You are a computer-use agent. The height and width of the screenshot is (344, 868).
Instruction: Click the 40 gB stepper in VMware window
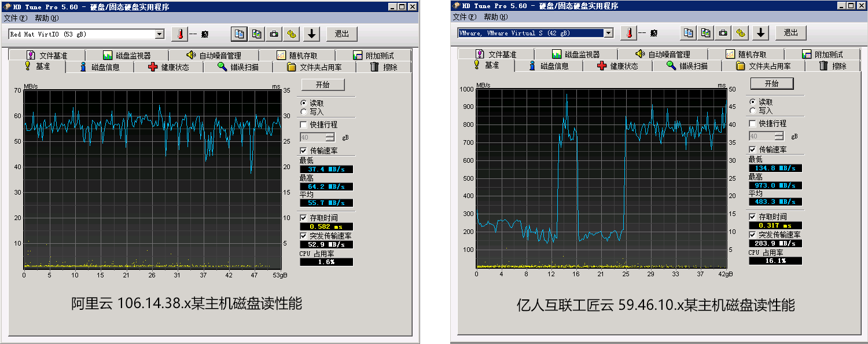[779, 136]
